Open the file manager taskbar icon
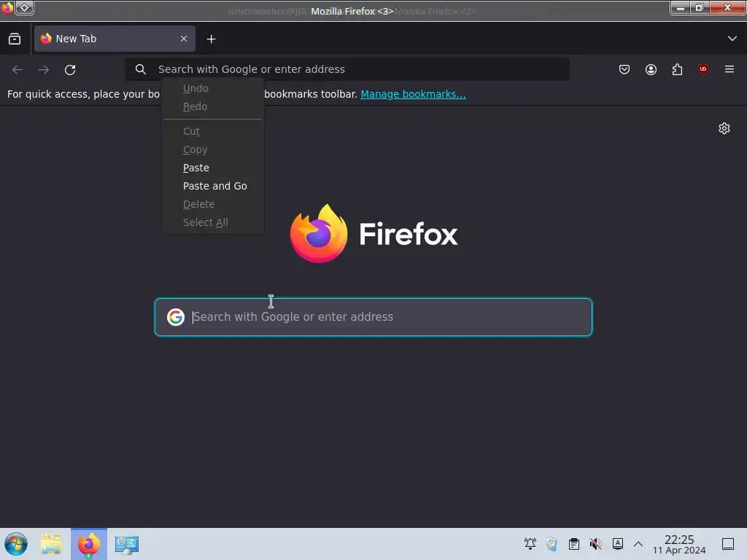747x560 pixels. click(x=51, y=544)
